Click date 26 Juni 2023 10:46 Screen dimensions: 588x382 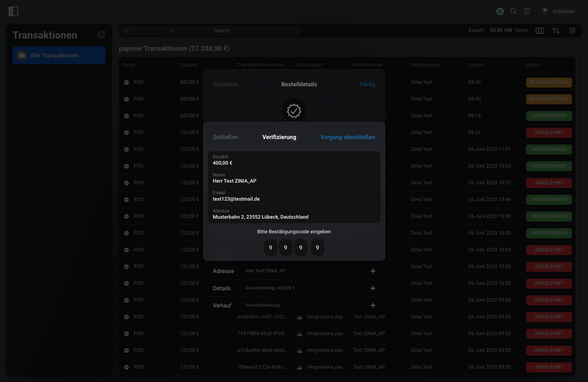pos(490,199)
